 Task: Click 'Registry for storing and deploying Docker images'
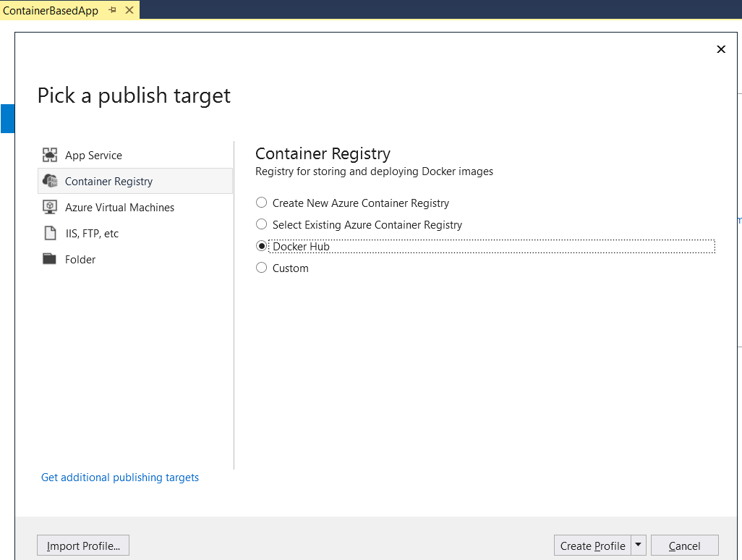[374, 171]
